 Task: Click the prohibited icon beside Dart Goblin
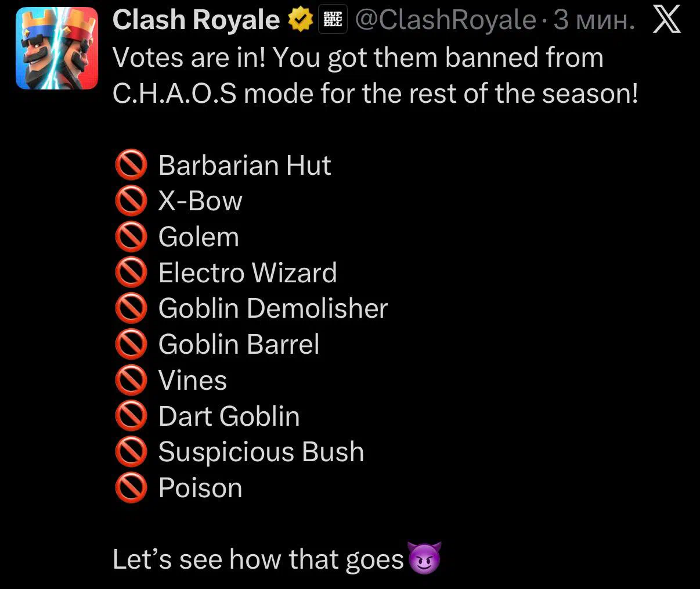[131, 417]
